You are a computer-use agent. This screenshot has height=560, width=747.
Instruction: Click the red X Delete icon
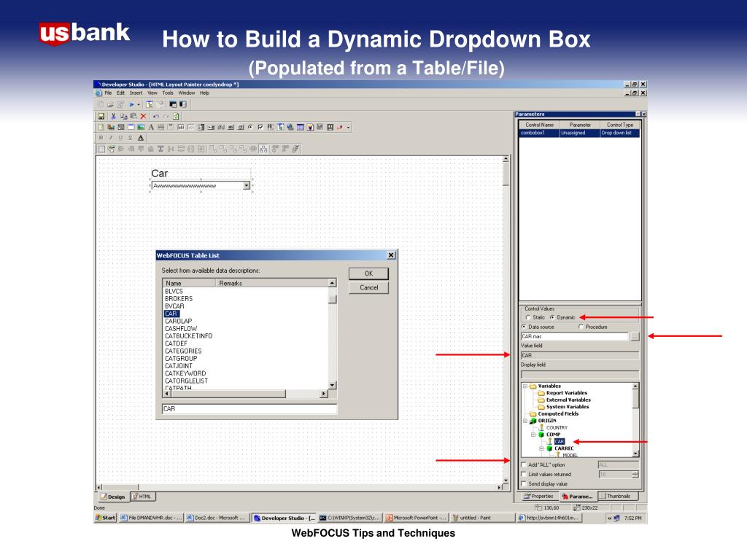(143, 117)
